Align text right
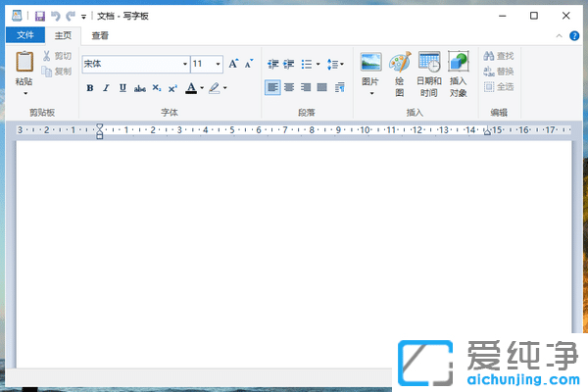 pos(306,87)
